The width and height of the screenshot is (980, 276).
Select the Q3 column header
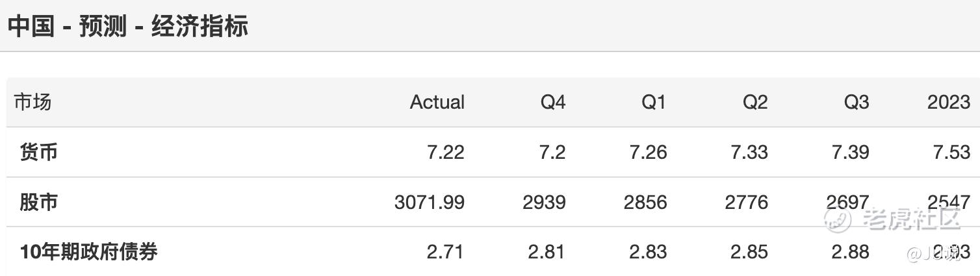click(856, 102)
